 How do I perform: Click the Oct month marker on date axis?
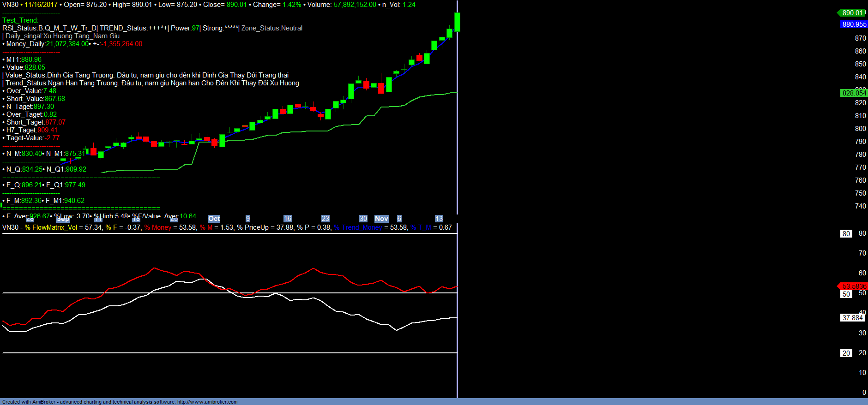coord(214,219)
